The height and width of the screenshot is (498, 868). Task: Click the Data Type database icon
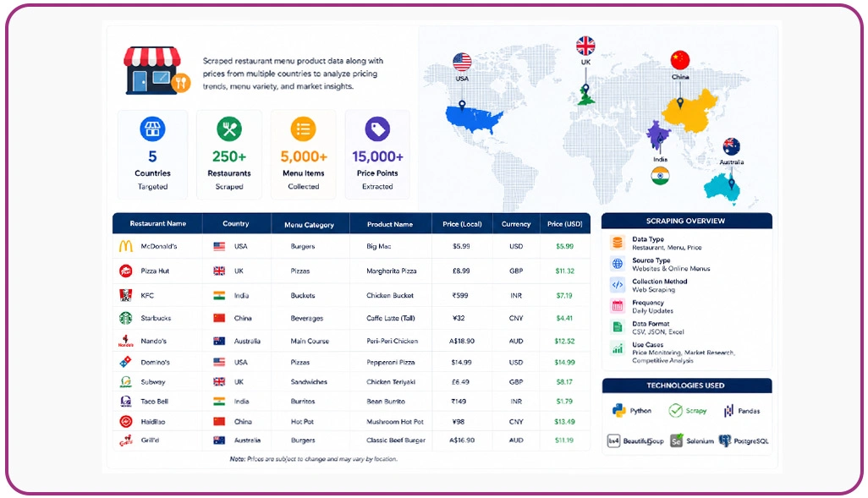point(618,243)
